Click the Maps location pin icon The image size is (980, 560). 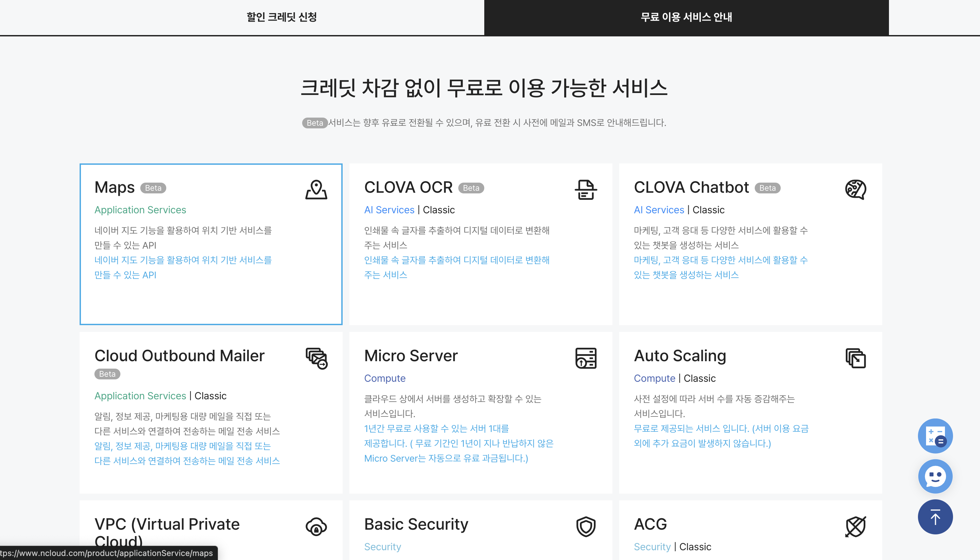pyautogui.click(x=316, y=189)
